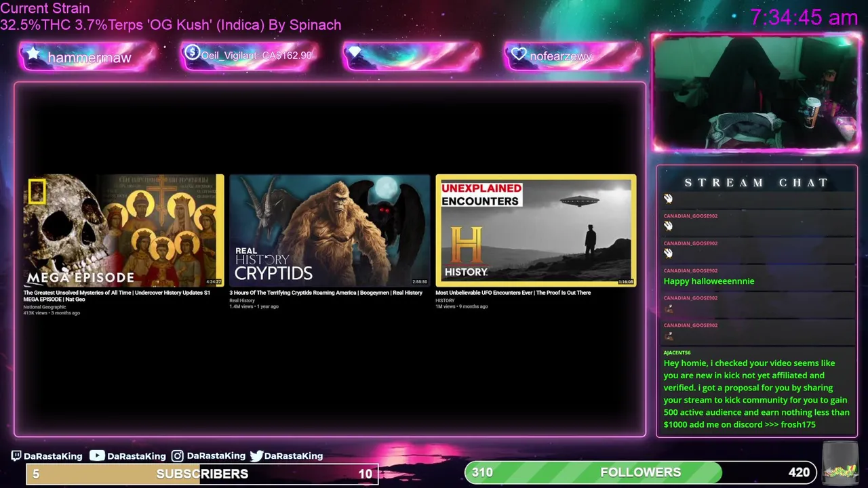The height and width of the screenshot is (488, 868).
Task: Click the hammermaw name banner
Action: [88, 56]
